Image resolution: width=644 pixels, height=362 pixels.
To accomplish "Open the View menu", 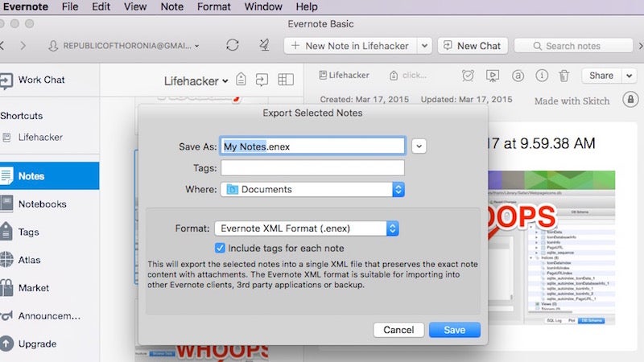I will coord(135,6).
